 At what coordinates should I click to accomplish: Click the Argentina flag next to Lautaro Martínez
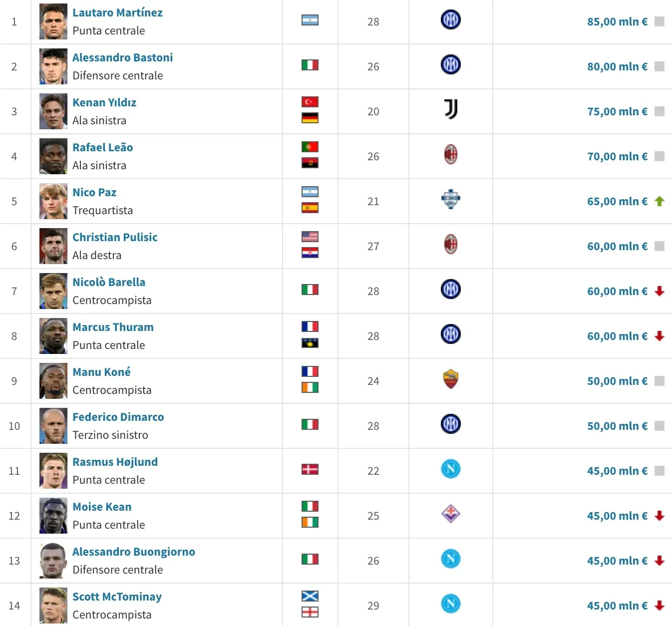point(310,21)
